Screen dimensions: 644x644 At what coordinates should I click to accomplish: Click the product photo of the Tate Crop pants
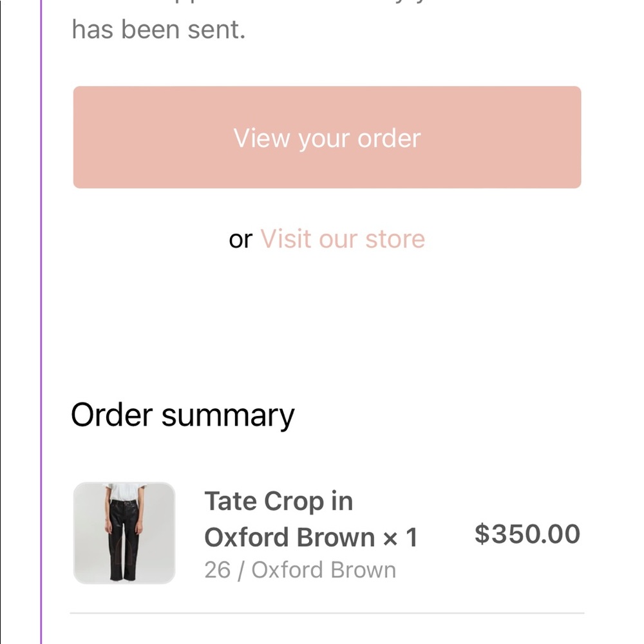pyautogui.click(x=124, y=532)
